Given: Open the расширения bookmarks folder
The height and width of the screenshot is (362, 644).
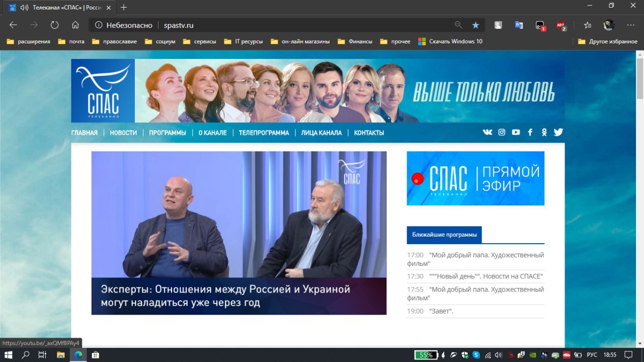Looking at the screenshot, I should pos(29,41).
